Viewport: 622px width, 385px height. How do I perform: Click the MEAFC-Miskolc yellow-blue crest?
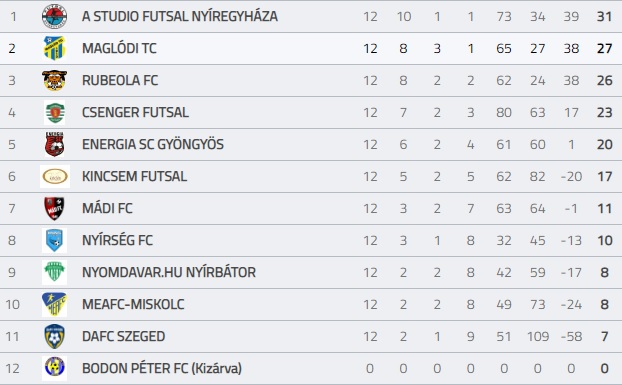pyautogui.click(x=54, y=305)
